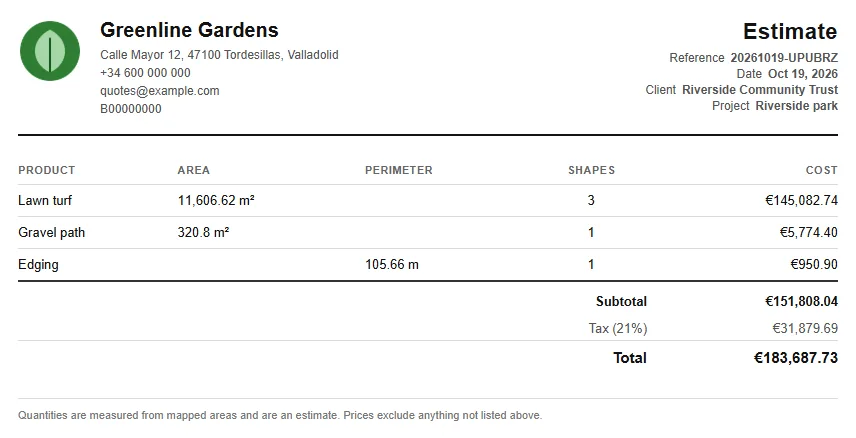The width and height of the screenshot is (856, 438).
Task: Click the date Oct 19, 2026
Action: point(802,74)
